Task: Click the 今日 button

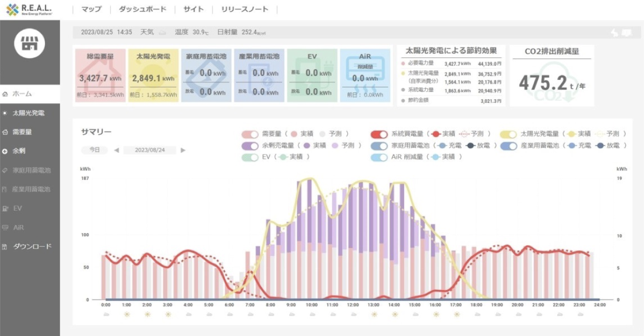Action: click(x=95, y=150)
